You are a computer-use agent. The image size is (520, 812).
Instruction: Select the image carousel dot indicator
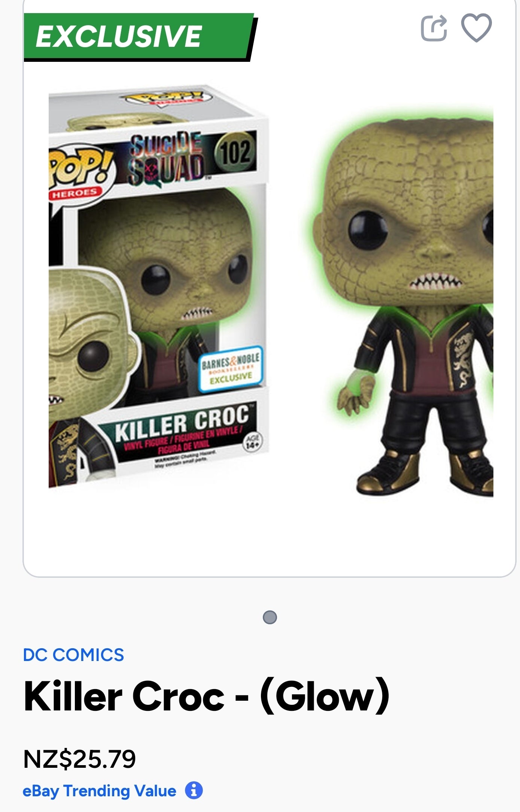pyautogui.click(x=270, y=617)
